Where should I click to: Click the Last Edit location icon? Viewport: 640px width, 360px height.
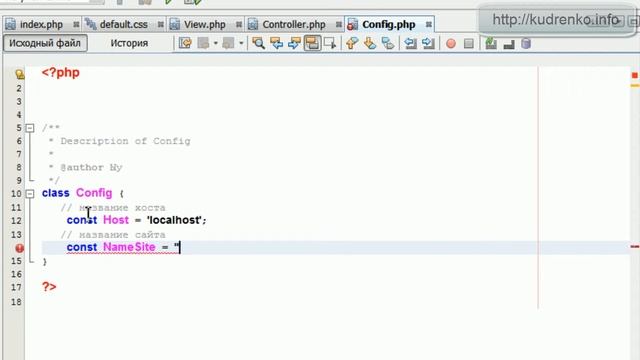click(185, 43)
